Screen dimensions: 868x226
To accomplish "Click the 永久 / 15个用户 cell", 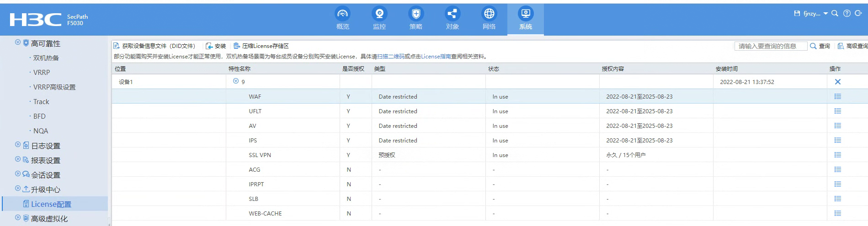I will coord(656,155).
